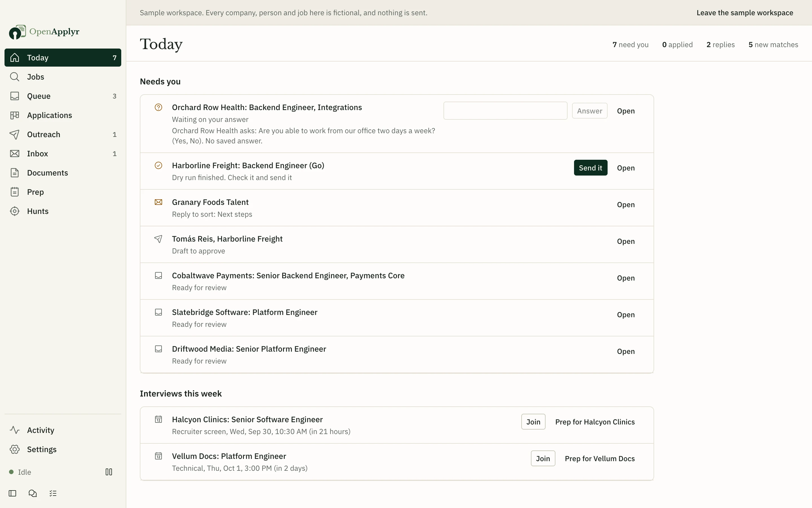Leave the sample workspace
Image resolution: width=812 pixels, height=508 pixels.
point(745,13)
